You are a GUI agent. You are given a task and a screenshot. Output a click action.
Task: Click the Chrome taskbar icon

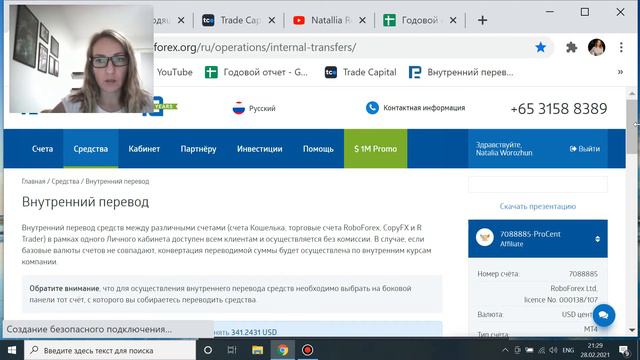click(x=282, y=350)
